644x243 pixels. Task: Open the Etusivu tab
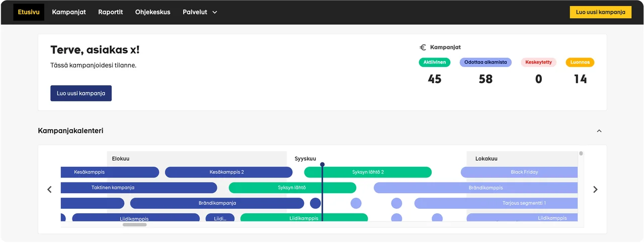click(x=29, y=12)
